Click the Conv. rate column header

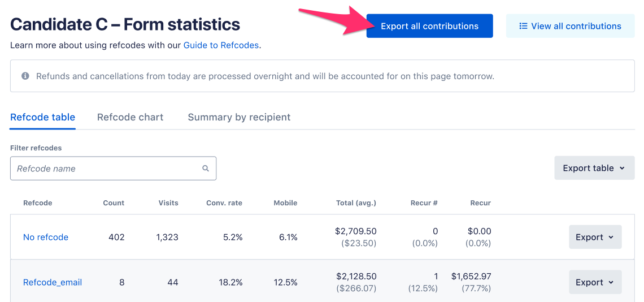(x=224, y=203)
